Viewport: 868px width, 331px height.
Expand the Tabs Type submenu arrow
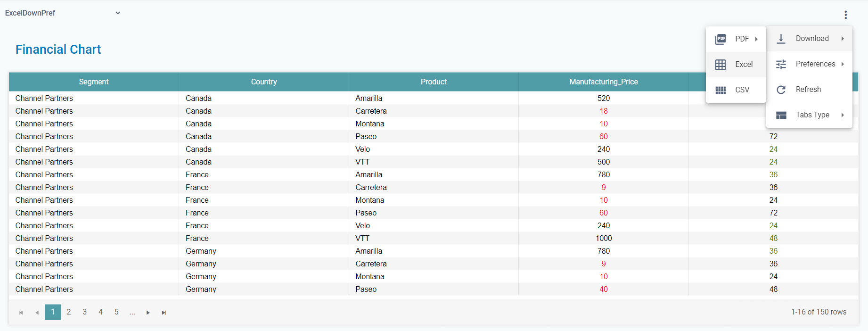point(842,115)
